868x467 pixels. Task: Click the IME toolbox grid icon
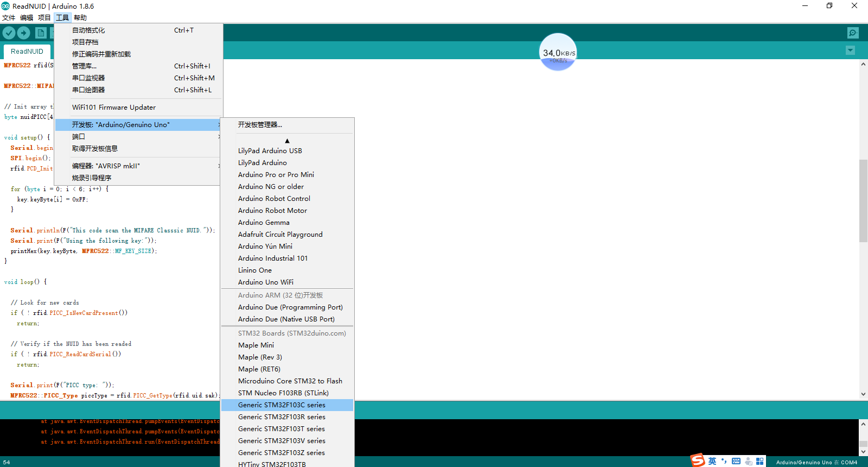(x=759, y=461)
